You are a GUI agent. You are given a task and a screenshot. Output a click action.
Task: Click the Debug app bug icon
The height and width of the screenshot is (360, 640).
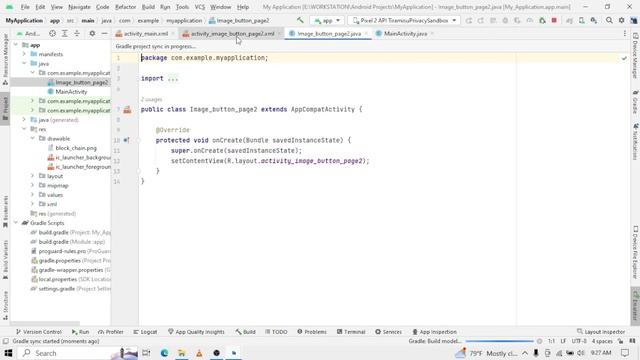point(542,20)
